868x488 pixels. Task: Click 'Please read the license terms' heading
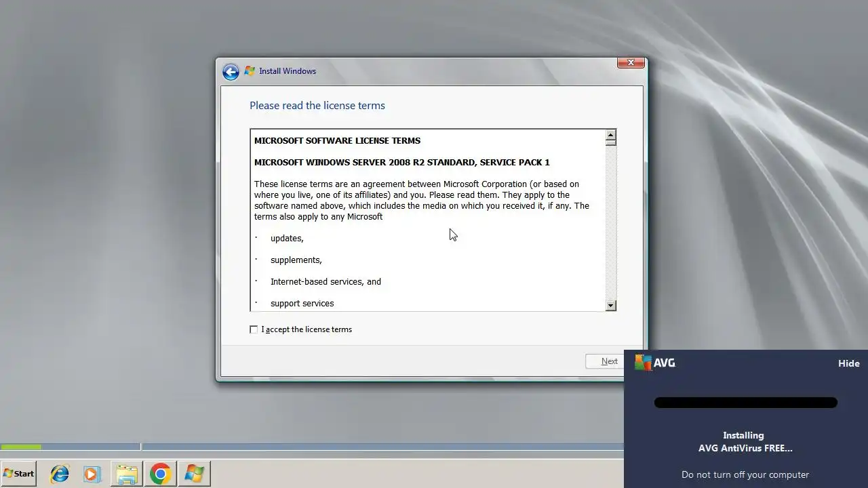pyautogui.click(x=317, y=106)
